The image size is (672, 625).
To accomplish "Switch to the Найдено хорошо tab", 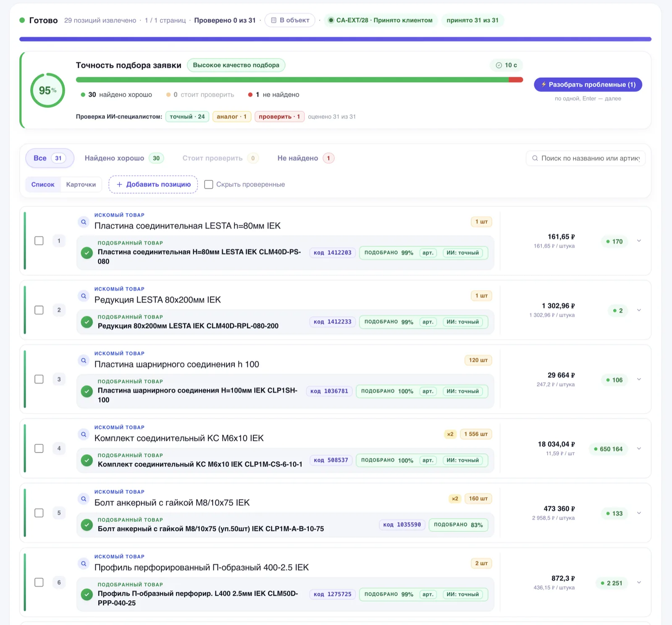I will pos(124,158).
